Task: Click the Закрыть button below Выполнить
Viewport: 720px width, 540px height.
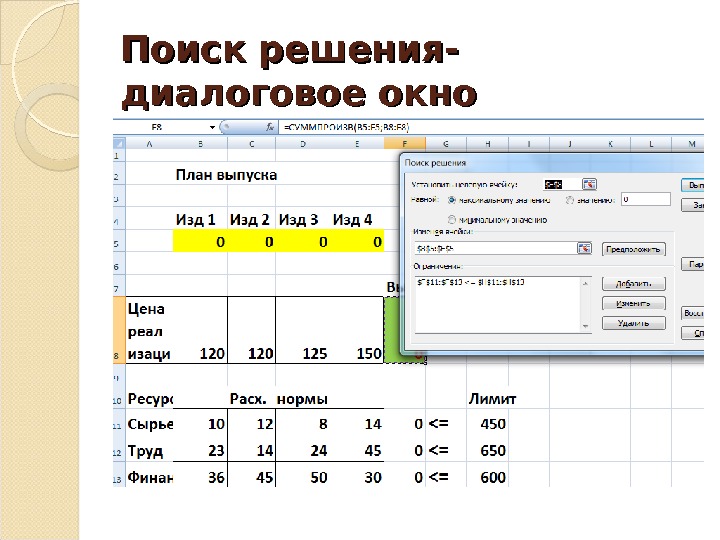Action: coord(692,205)
